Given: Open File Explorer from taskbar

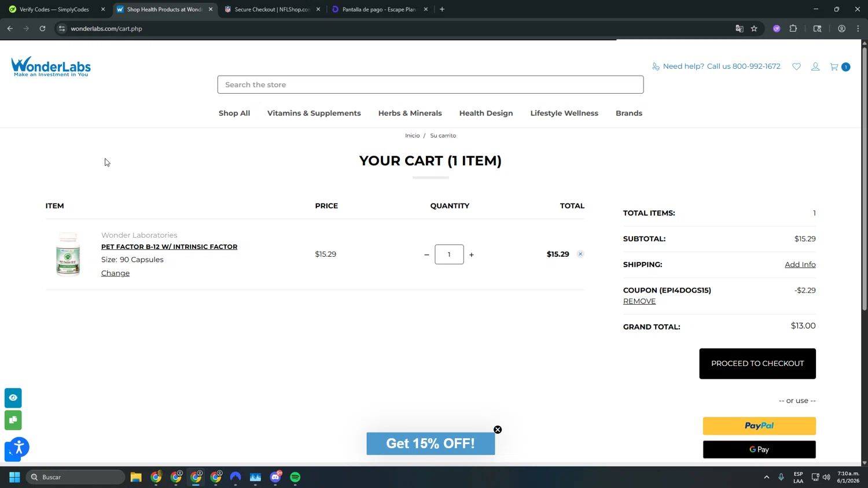Looking at the screenshot, I should pyautogui.click(x=136, y=477).
